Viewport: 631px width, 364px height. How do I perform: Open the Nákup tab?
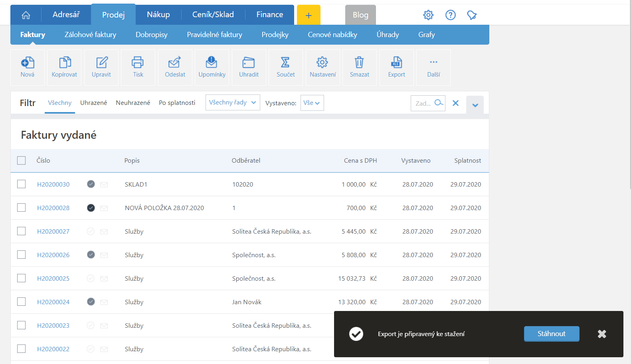click(x=158, y=15)
